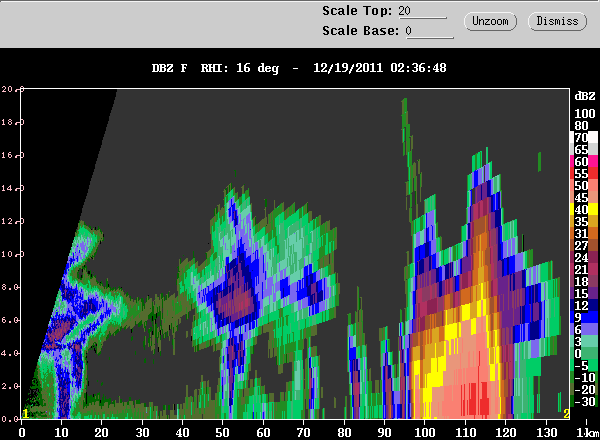Click the 130 km range axis label

click(x=546, y=433)
